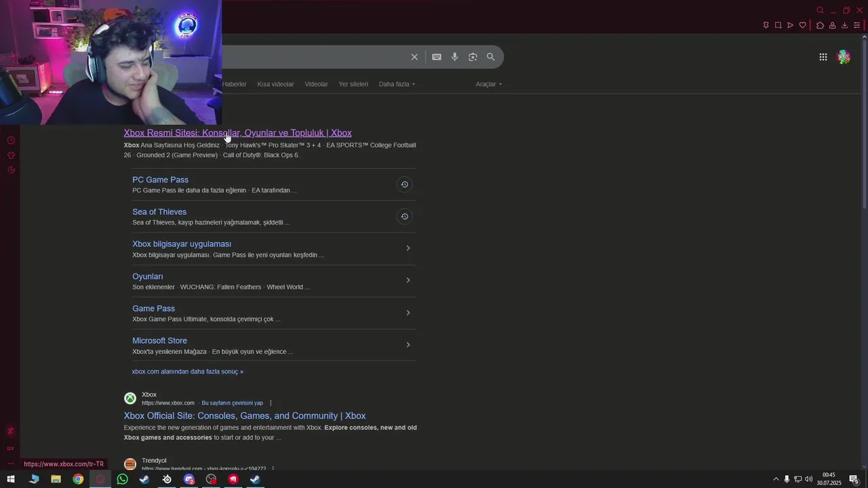Switch to the Yer siteleri tab

click(x=353, y=84)
